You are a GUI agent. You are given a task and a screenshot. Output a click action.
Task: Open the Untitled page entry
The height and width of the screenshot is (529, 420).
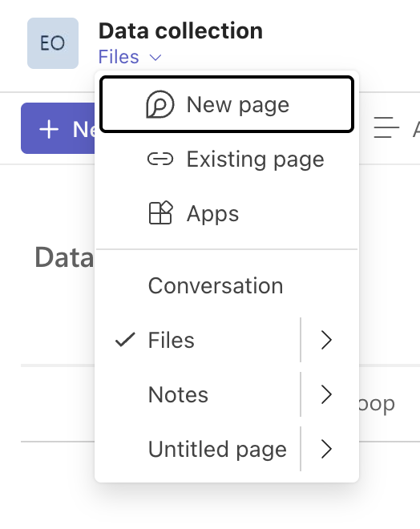[x=199, y=449]
